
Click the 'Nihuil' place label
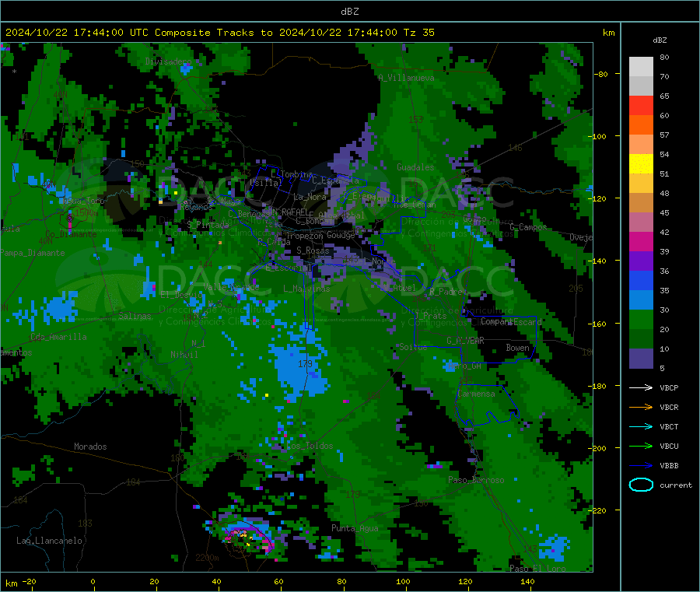(184, 355)
